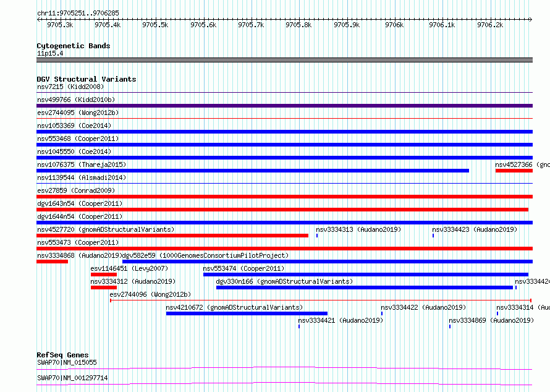Click short red bar under nsv3334868
Viewport: 550px width, 392px height.
click(x=53, y=262)
